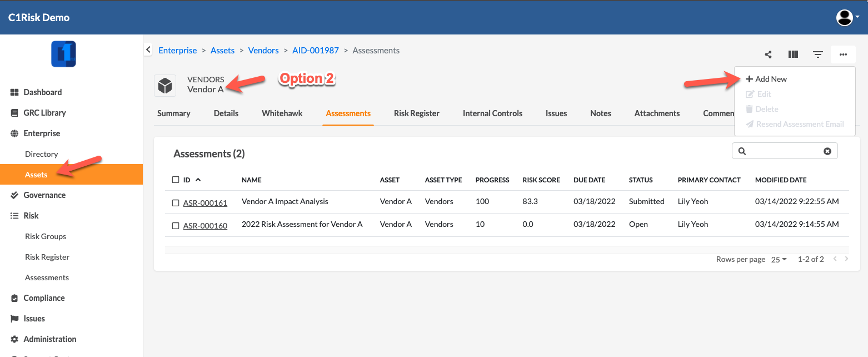This screenshot has height=357, width=868.
Task: Click the Risk list icon
Action: pos(14,216)
